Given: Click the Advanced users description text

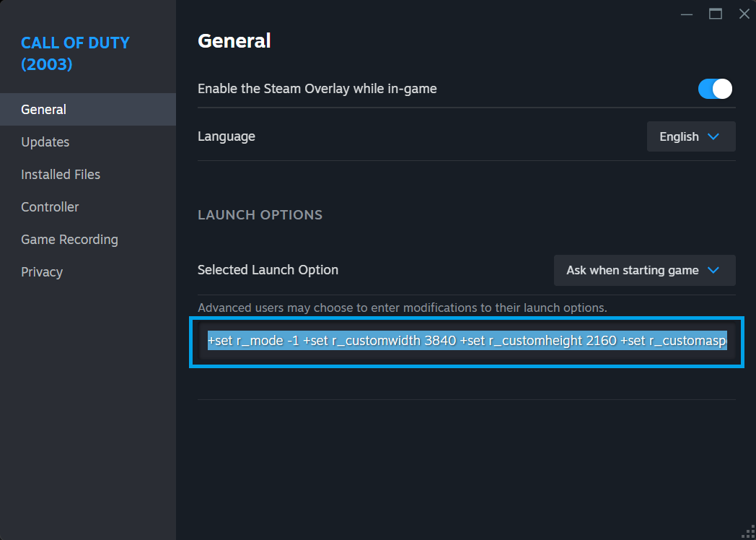Looking at the screenshot, I should (402, 308).
